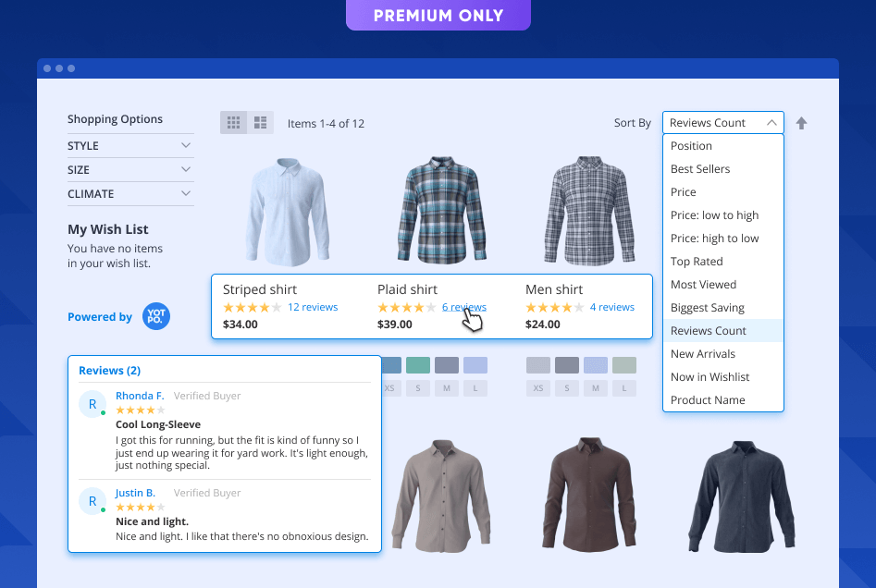Select size XS under Plaid shirt
The width and height of the screenshot is (876, 588).
coord(390,388)
